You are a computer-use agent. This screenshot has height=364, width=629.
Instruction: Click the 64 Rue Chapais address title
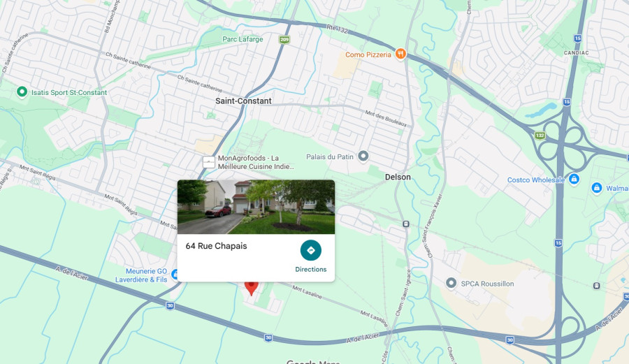[x=216, y=246]
